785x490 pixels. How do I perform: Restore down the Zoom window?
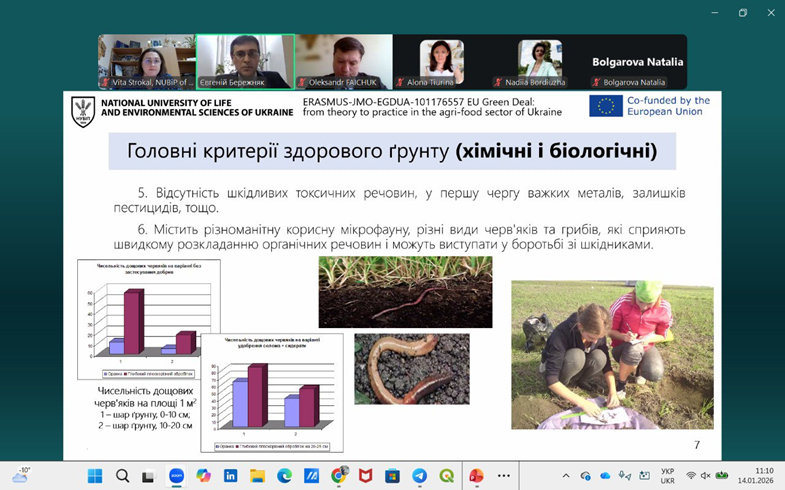click(x=743, y=13)
